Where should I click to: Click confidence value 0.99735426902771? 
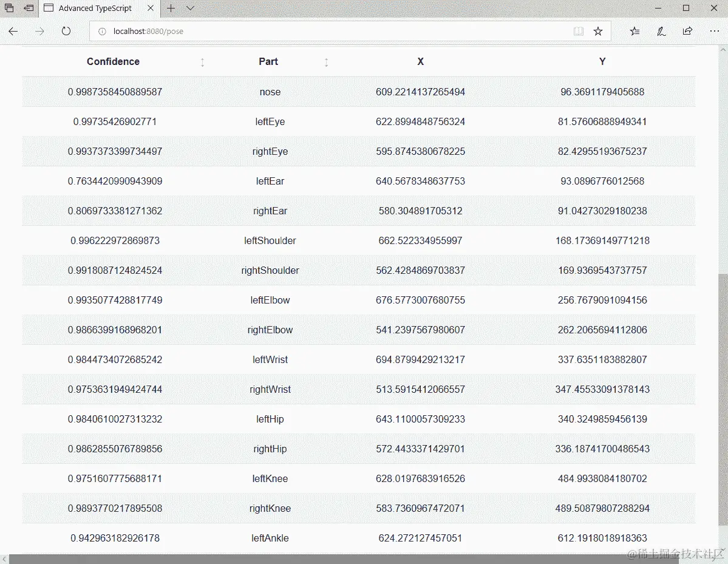(x=115, y=121)
